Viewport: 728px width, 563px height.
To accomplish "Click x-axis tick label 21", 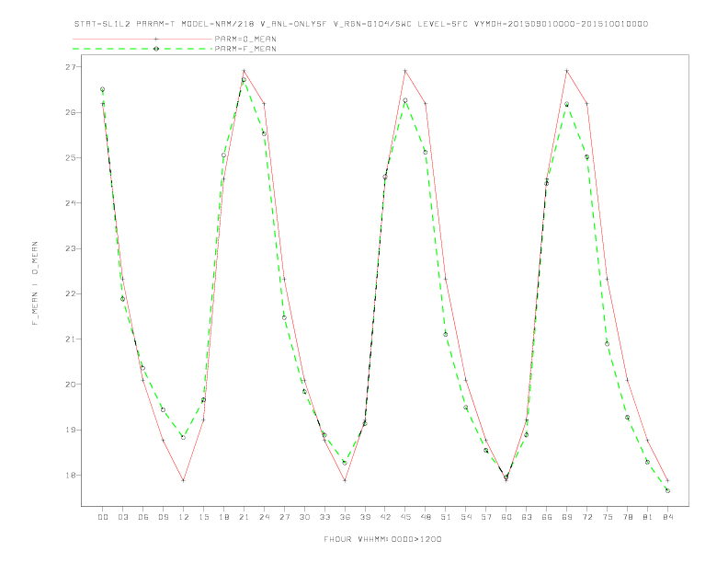I will 244,517.
